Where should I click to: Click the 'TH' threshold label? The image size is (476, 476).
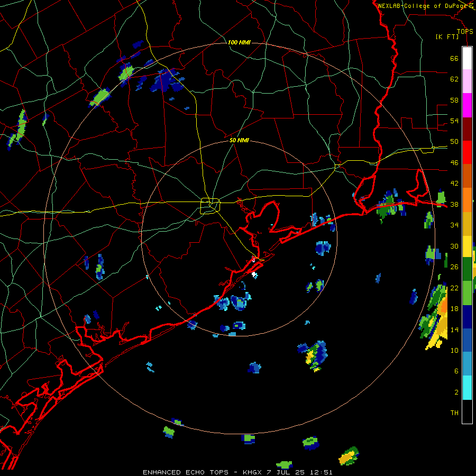click(454, 413)
